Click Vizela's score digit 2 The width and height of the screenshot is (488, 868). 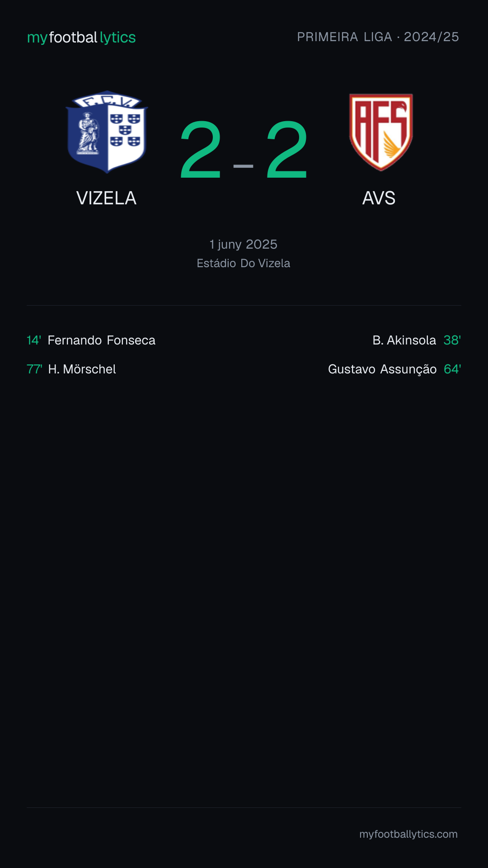pyautogui.click(x=201, y=150)
